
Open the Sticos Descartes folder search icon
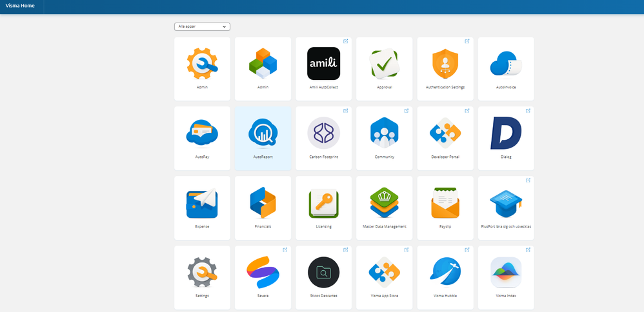[324, 272]
